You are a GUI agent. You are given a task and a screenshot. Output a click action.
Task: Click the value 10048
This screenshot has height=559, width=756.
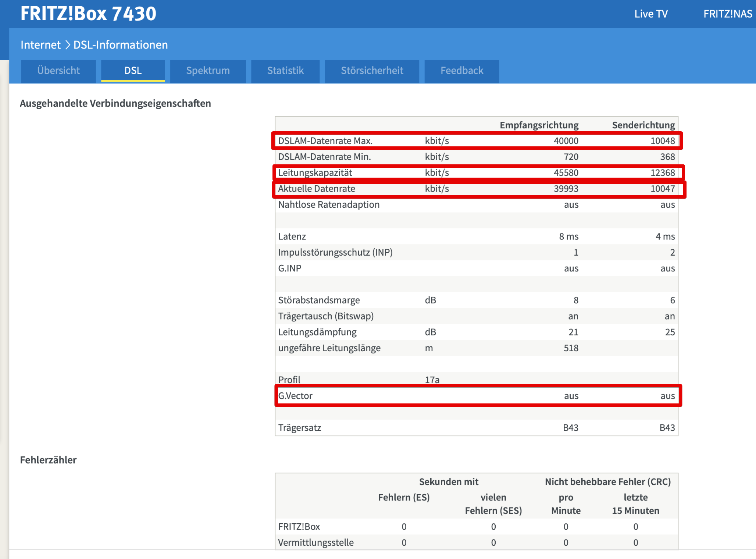point(663,141)
